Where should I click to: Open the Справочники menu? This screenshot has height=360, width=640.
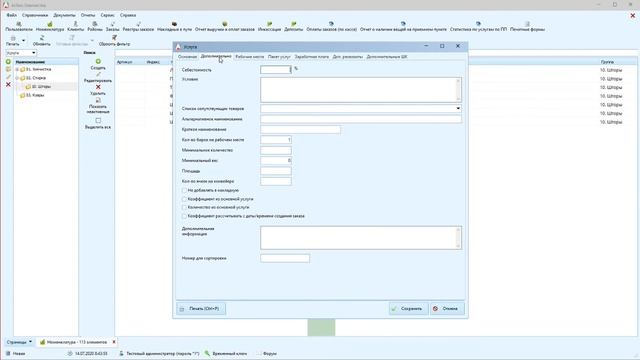pyautogui.click(x=35, y=15)
